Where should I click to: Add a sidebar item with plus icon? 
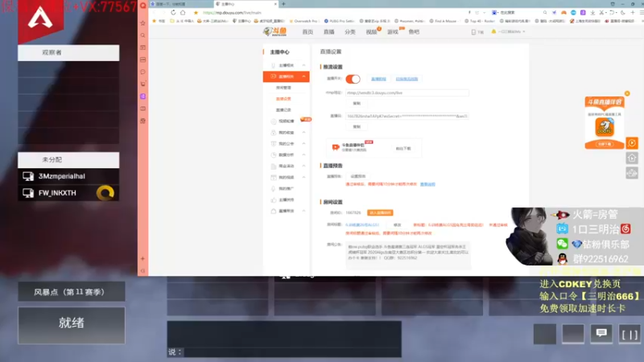143,258
